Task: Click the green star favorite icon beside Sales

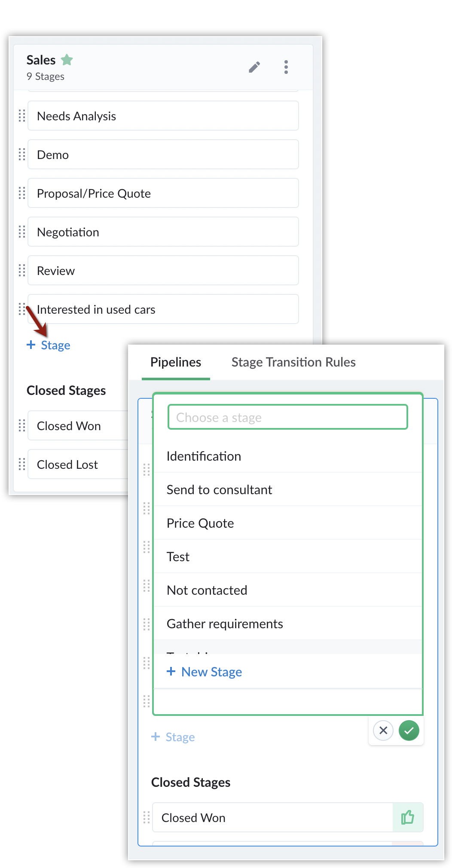Action: click(67, 60)
